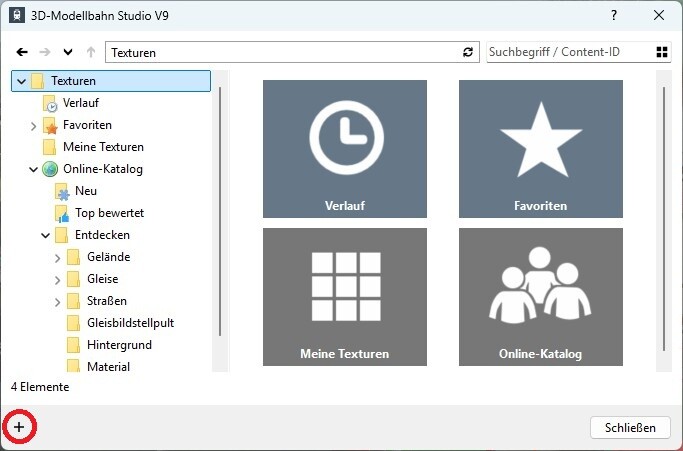Click the Top bewertet thumbs-up icon
The image size is (683, 451).
[x=62, y=214]
